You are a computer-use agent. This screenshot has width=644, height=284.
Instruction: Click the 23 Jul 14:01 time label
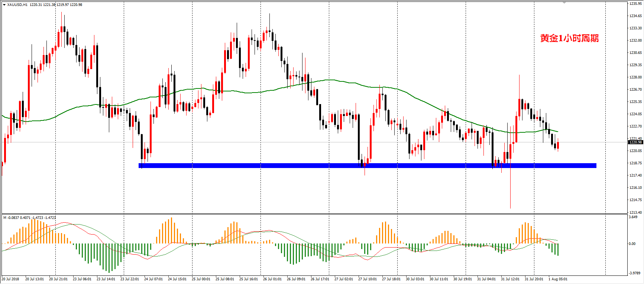(106, 279)
